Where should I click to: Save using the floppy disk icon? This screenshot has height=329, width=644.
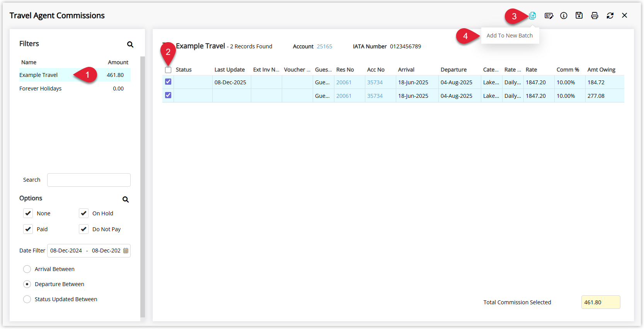(x=579, y=15)
